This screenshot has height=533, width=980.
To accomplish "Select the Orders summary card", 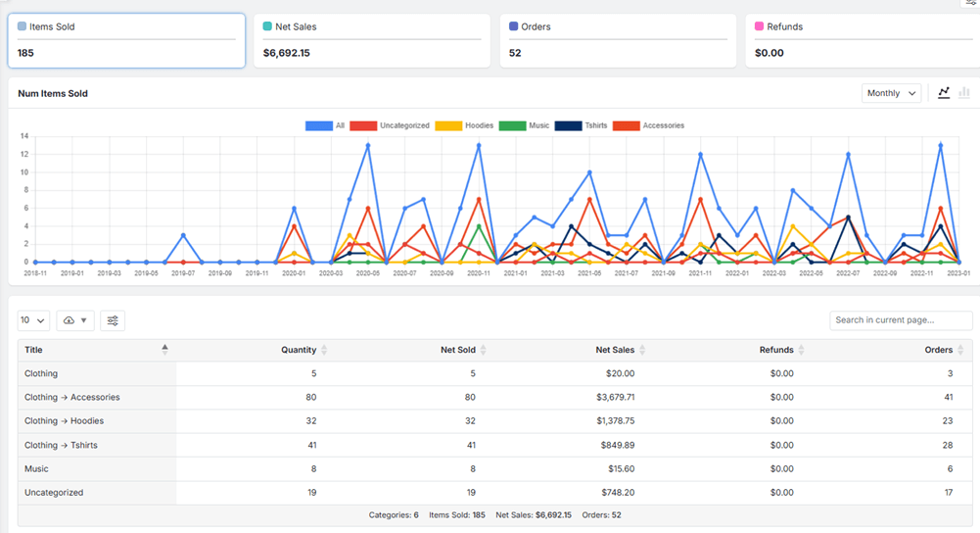I will click(x=618, y=40).
